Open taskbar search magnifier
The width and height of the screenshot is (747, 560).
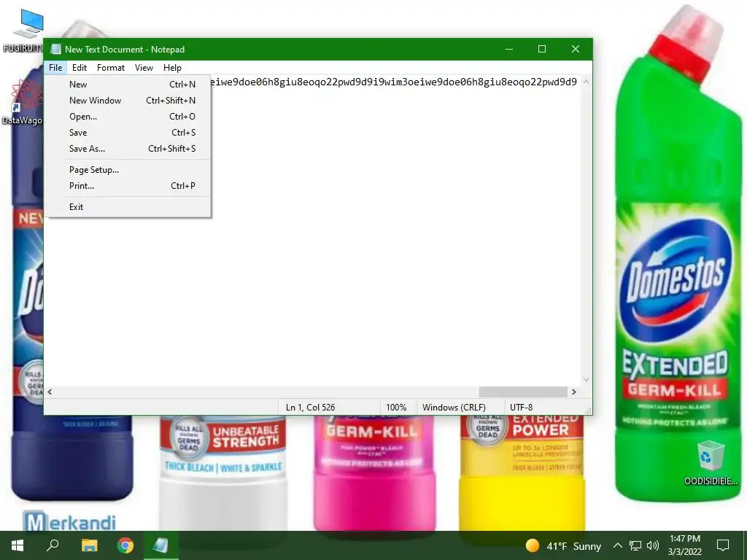click(x=53, y=545)
